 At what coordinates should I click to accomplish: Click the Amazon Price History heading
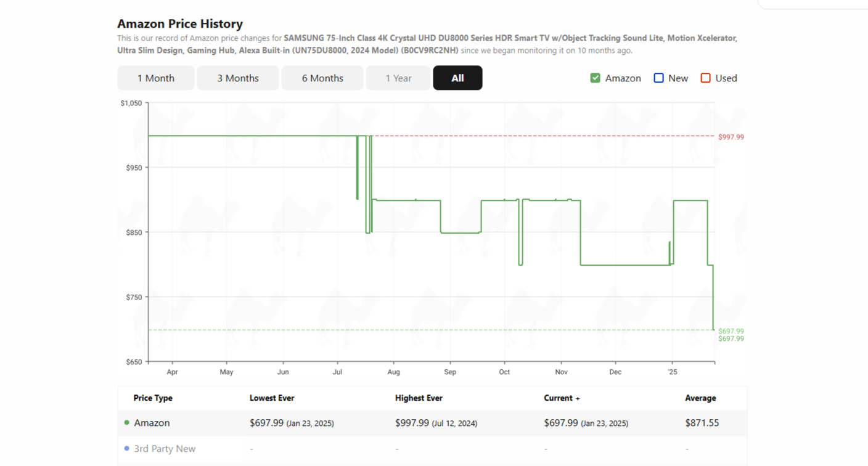point(180,23)
